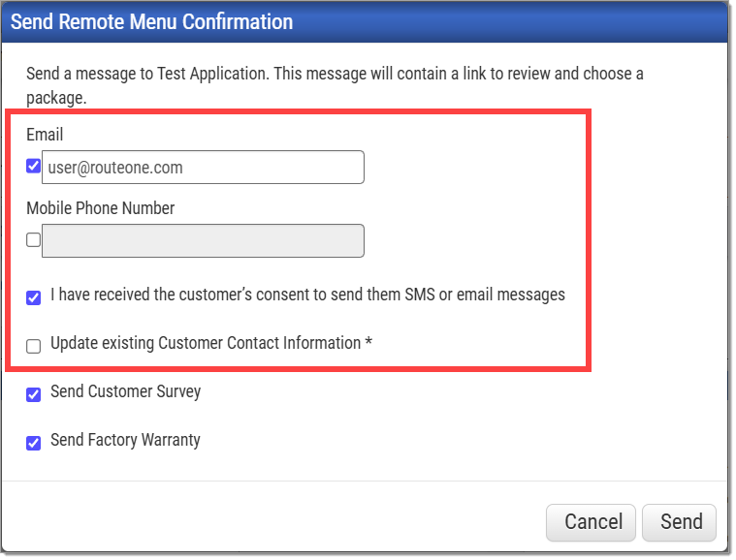Click the divider line above the Cancel button
Screen dimensions: 736x560
(x=365, y=482)
